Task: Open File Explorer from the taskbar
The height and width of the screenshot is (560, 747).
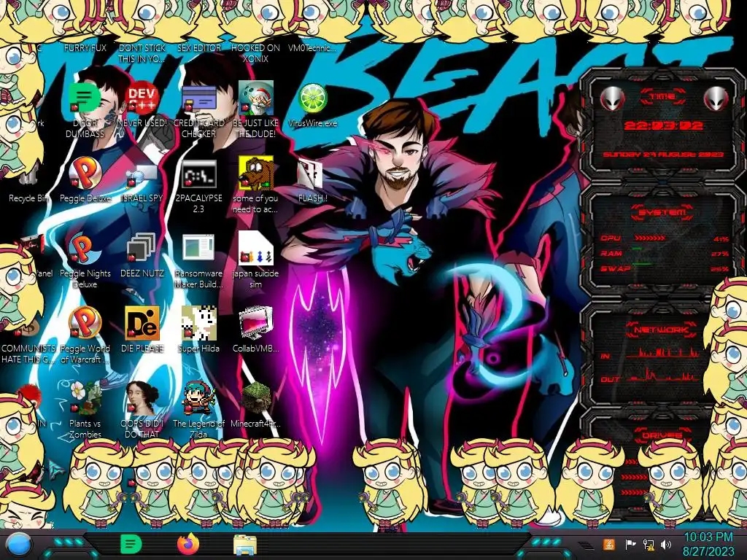Action: [245, 545]
